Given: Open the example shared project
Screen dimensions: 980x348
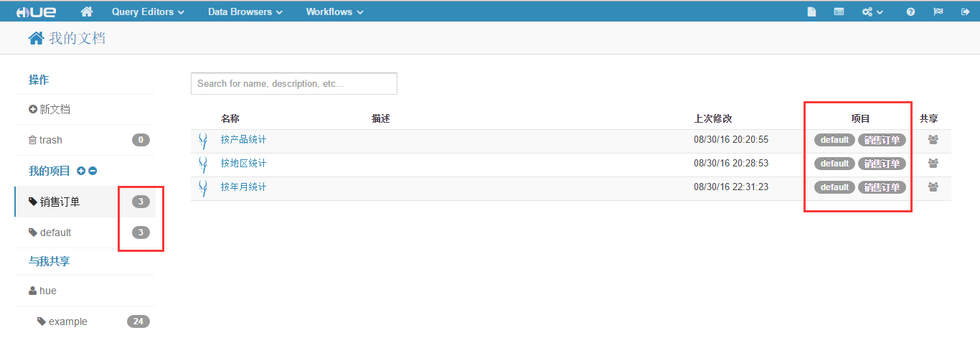Looking at the screenshot, I should 62,321.
